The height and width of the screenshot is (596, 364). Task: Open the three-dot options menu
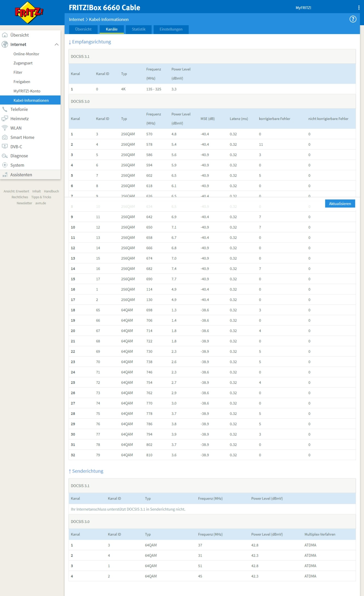pyautogui.click(x=359, y=8)
